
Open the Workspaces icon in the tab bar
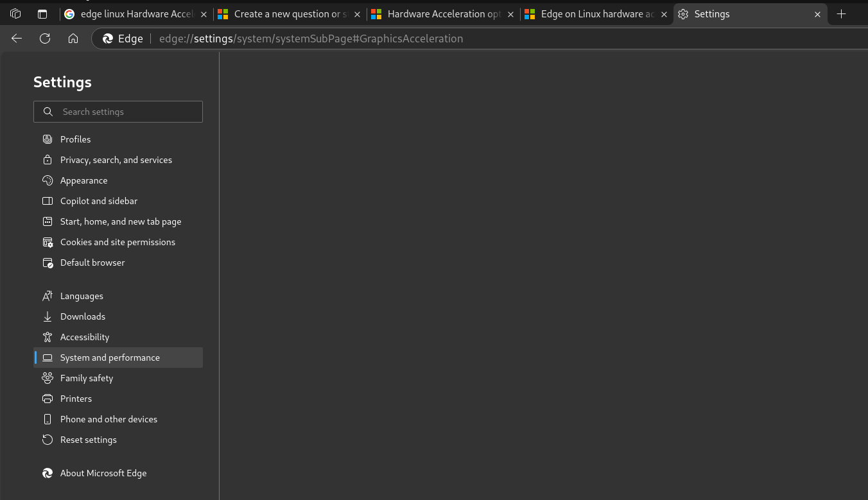click(x=15, y=13)
